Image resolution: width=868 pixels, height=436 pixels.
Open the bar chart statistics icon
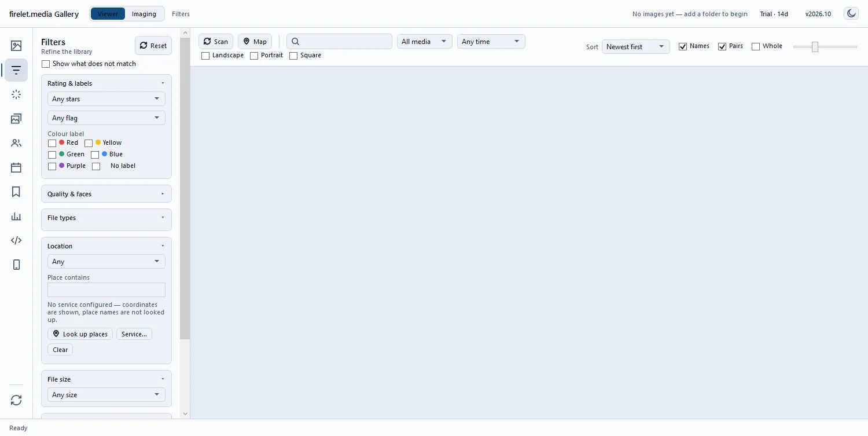point(16,216)
